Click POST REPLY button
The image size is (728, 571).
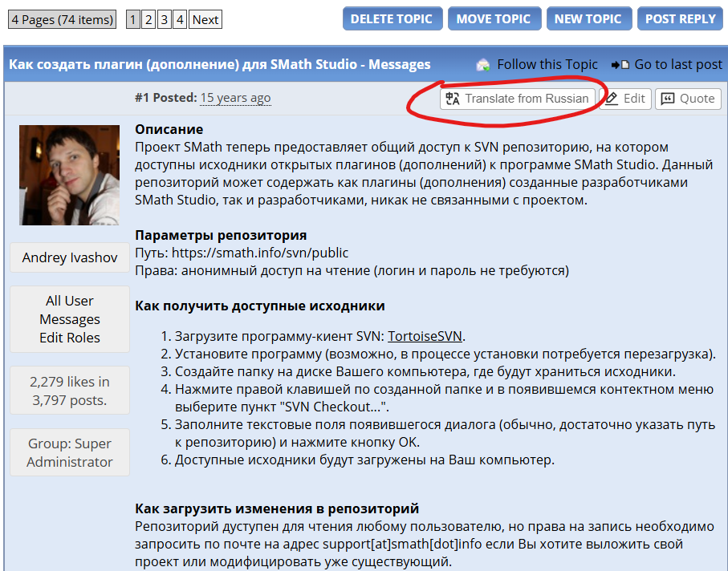coord(680,19)
